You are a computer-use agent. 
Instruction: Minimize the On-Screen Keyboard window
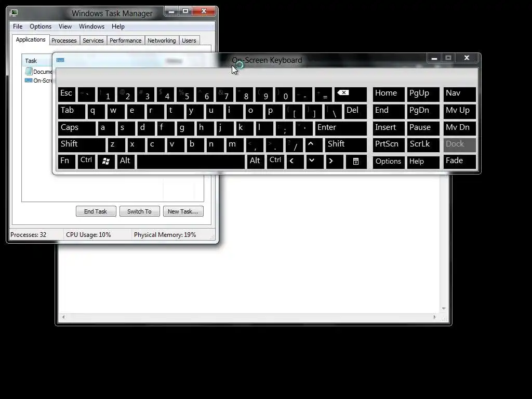coord(434,58)
